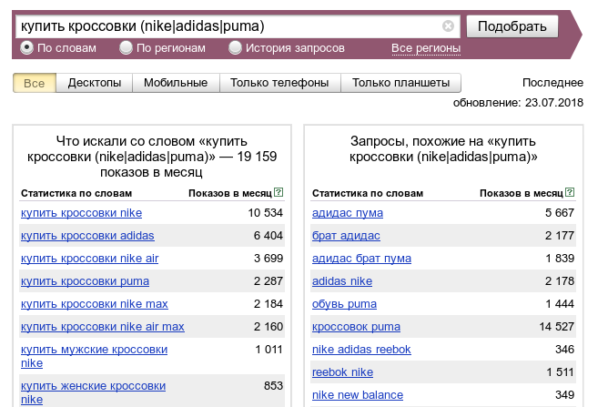Switch to the Все tab
608x407 pixels.
[35, 83]
